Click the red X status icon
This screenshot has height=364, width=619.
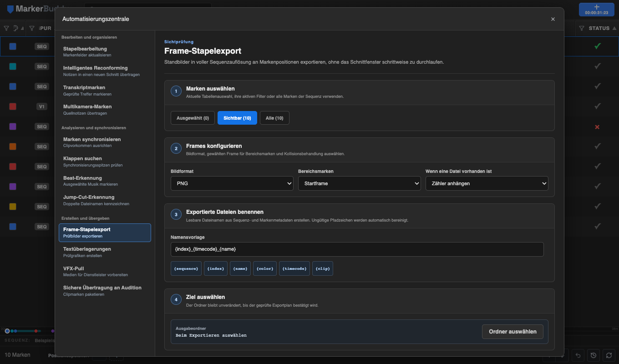[x=598, y=126]
